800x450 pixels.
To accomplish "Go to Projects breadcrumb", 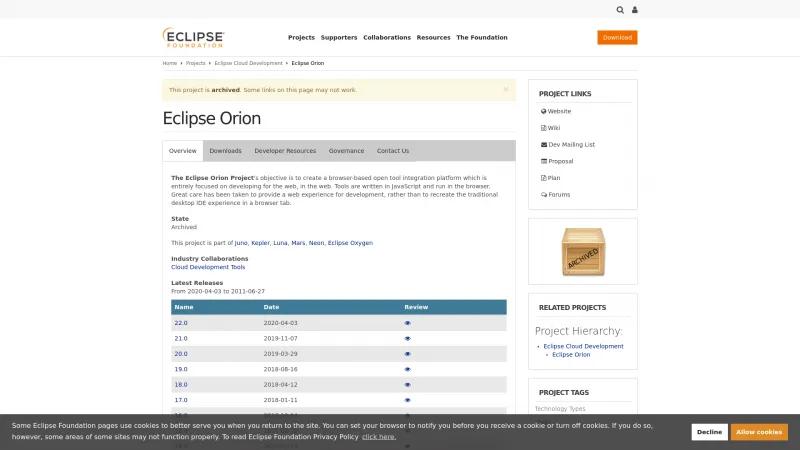I will (195, 63).
